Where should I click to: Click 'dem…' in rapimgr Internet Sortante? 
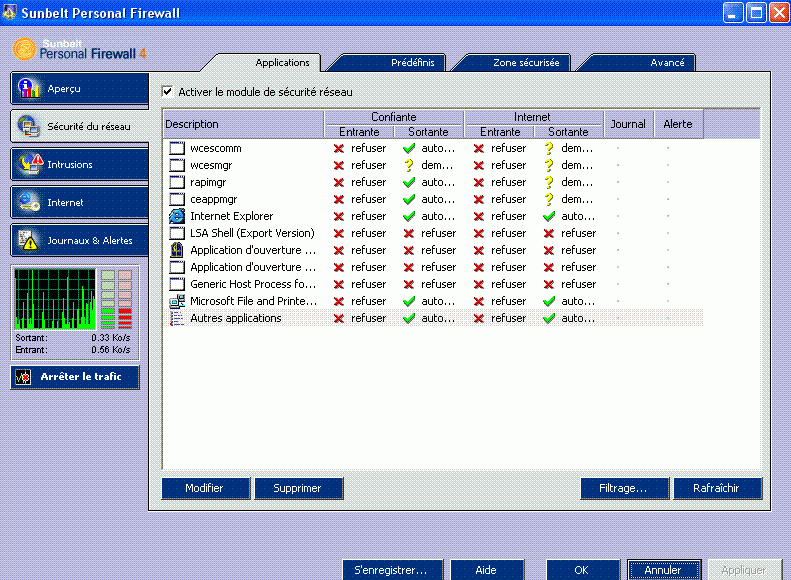tap(577, 182)
